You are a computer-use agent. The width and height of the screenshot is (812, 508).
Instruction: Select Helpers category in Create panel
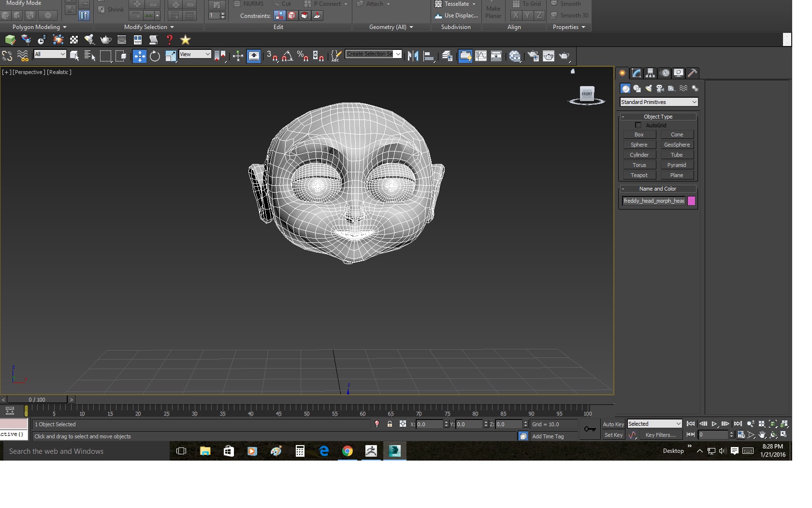pyautogui.click(x=672, y=89)
